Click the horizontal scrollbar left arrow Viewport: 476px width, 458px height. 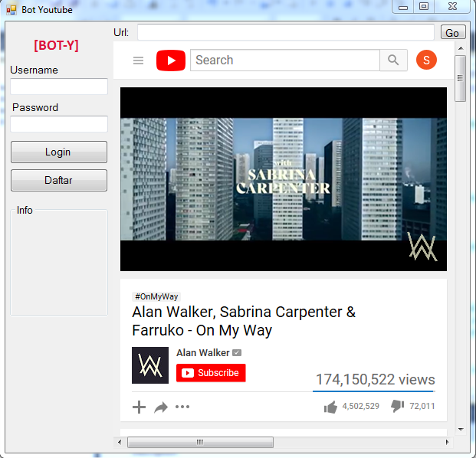pos(120,442)
